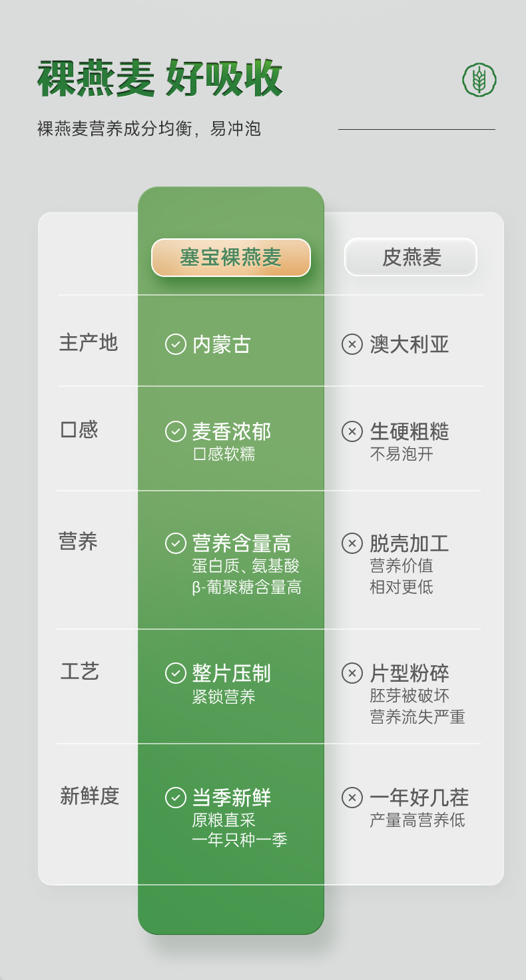Click the 工艺 row label
This screenshot has width=526, height=980.
click(80, 671)
